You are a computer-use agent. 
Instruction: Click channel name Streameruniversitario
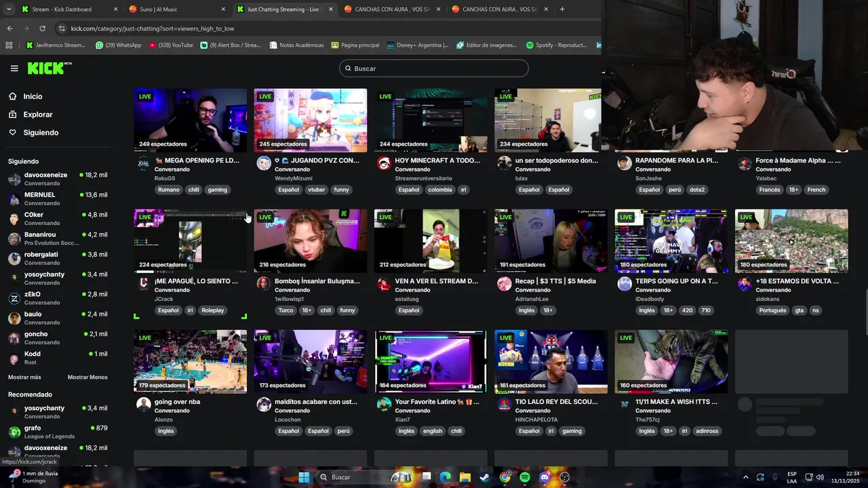(423, 178)
